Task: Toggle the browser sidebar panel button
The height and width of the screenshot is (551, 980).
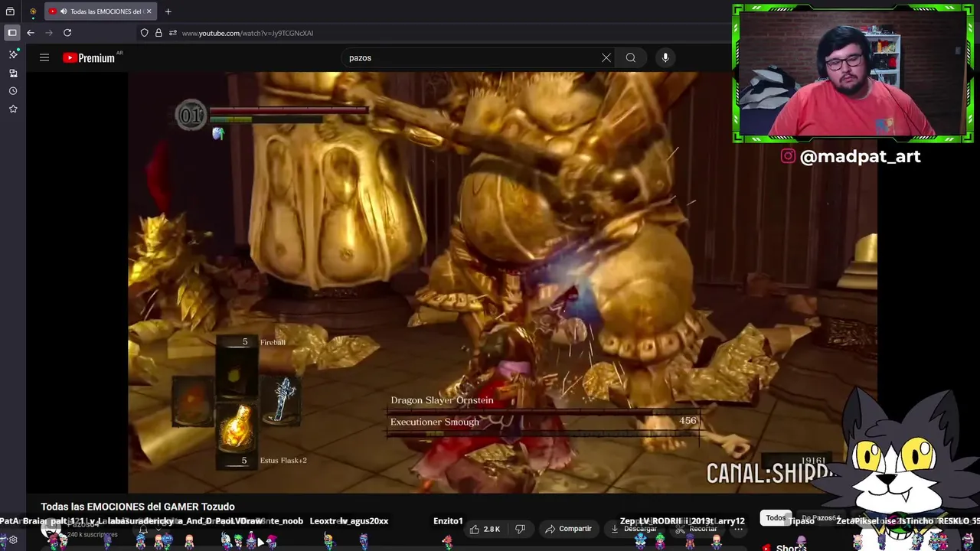Action: [11, 33]
